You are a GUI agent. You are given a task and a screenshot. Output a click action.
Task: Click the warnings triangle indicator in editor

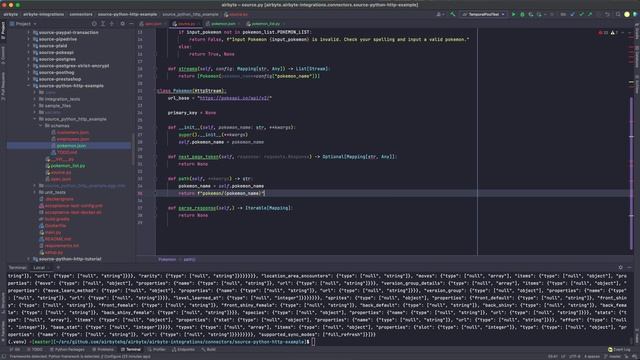pyautogui.click(x=614, y=33)
